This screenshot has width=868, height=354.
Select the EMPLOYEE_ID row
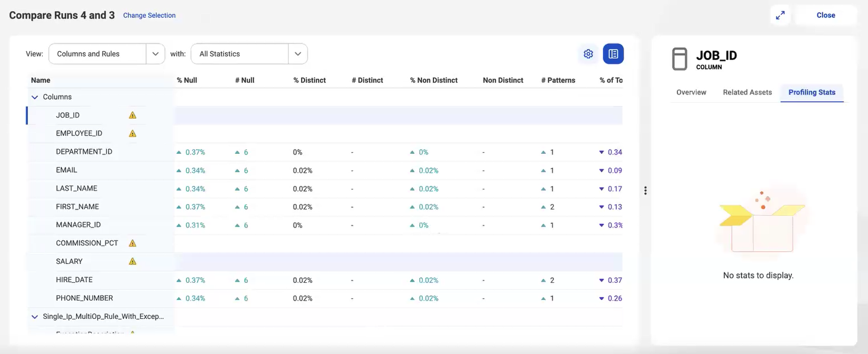[325, 134]
